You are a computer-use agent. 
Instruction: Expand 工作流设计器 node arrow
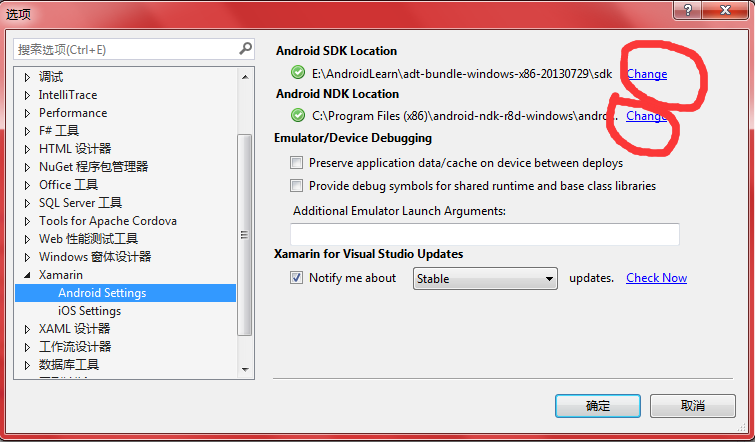(x=27, y=347)
